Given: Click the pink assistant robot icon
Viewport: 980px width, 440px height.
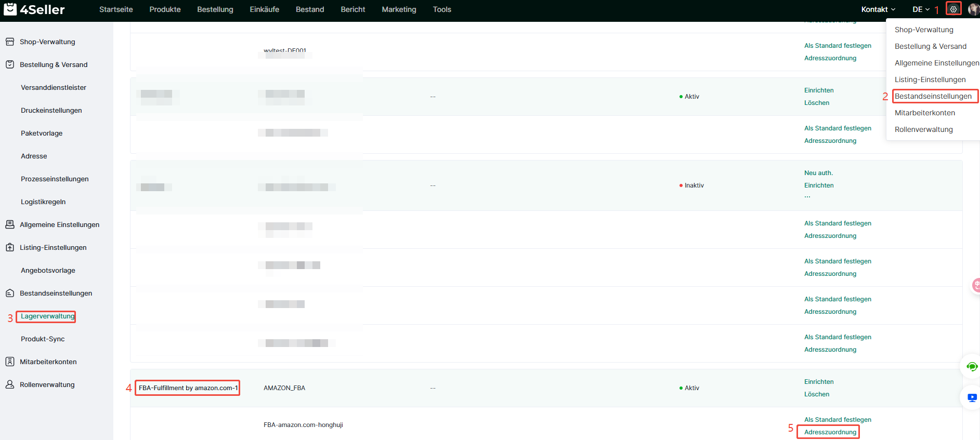Looking at the screenshot, I should 976,285.
